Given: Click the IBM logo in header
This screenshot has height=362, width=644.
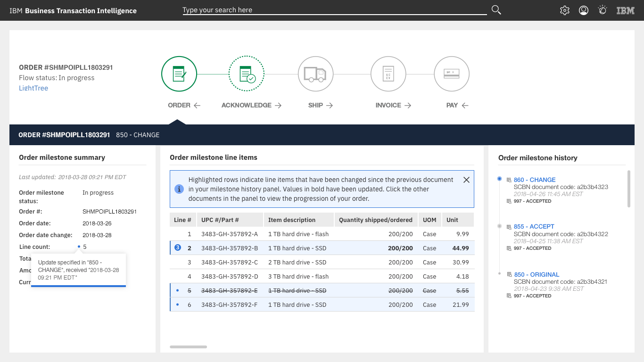Looking at the screenshot, I should (x=626, y=10).
